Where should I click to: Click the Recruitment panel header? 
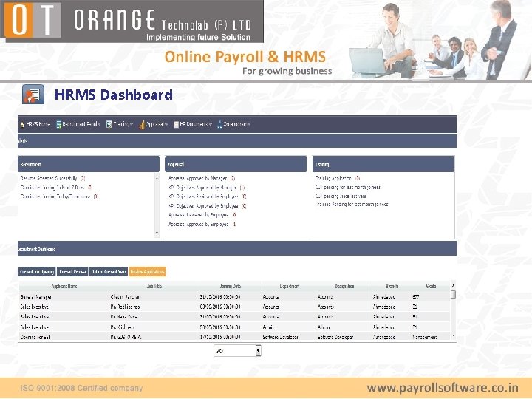click(x=89, y=164)
